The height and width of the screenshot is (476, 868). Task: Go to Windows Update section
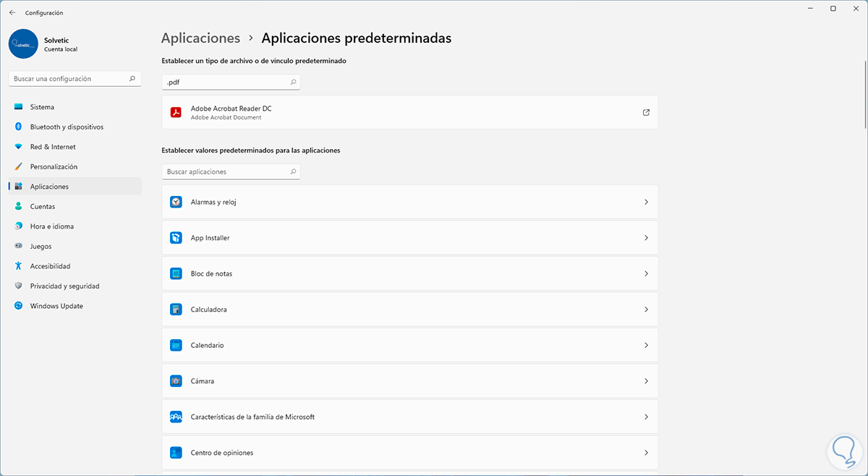pos(56,306)
